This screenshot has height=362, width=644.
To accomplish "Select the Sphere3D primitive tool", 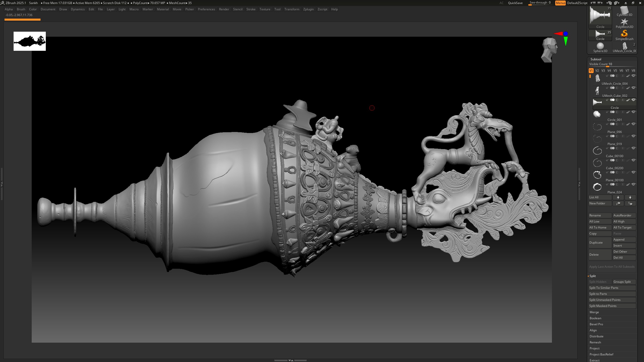I will pyautogui.click(x=600, y=47).
